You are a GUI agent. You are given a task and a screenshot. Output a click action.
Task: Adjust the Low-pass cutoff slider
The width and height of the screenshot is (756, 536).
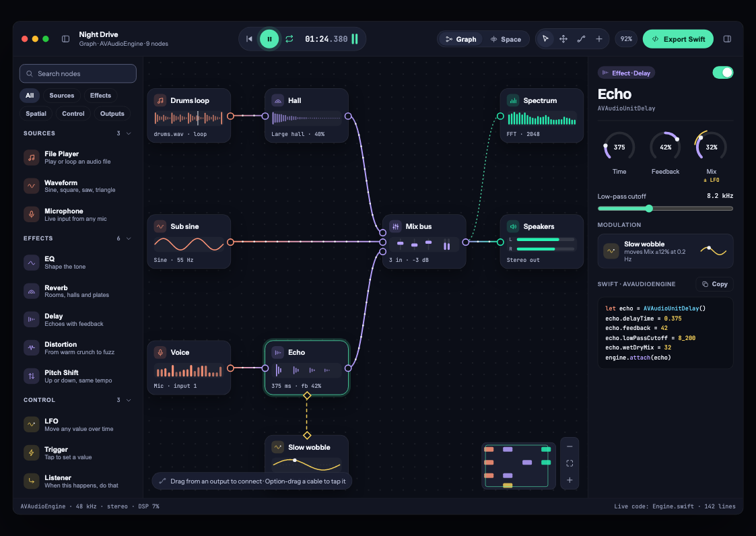(x=665, y=209)
